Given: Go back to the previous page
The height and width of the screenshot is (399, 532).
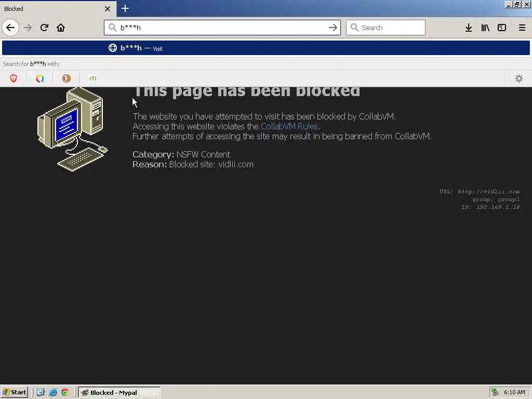Looking at the screenshot, I should click(x=10, y=28).
